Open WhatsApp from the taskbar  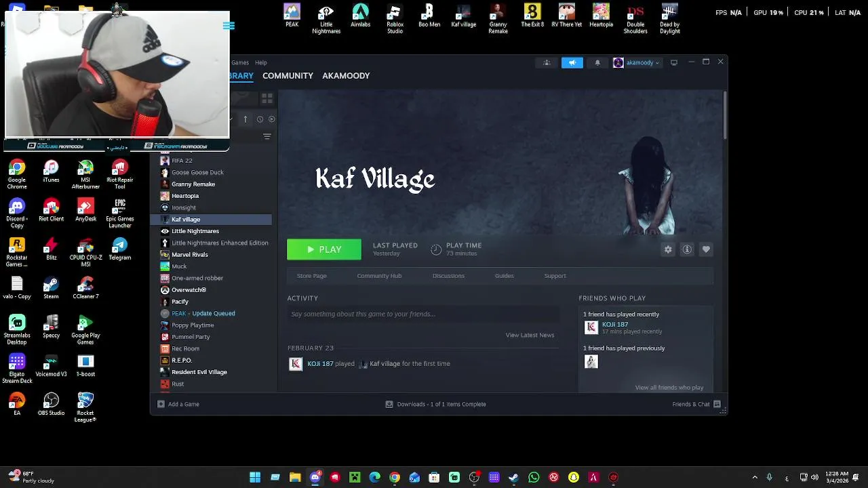tap(534, 477)
